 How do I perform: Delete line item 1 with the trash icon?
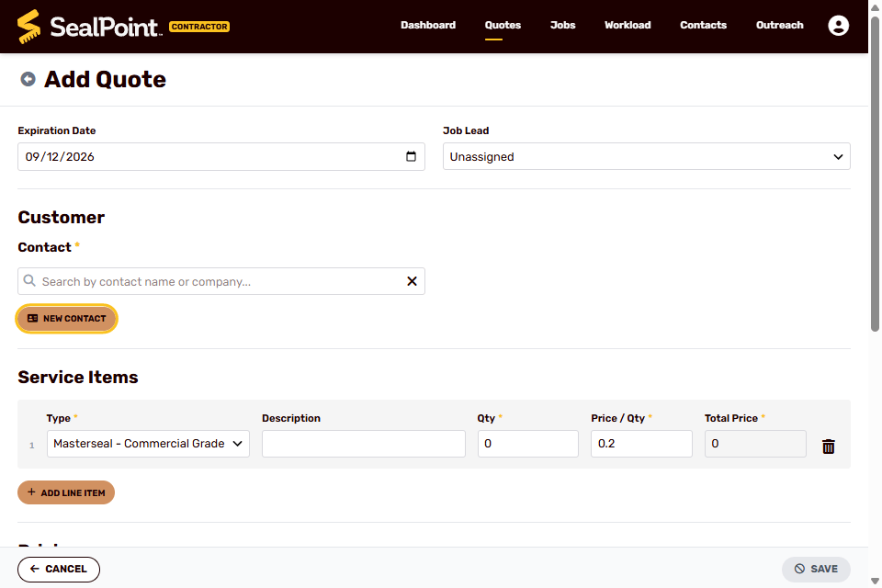[828, 447]
